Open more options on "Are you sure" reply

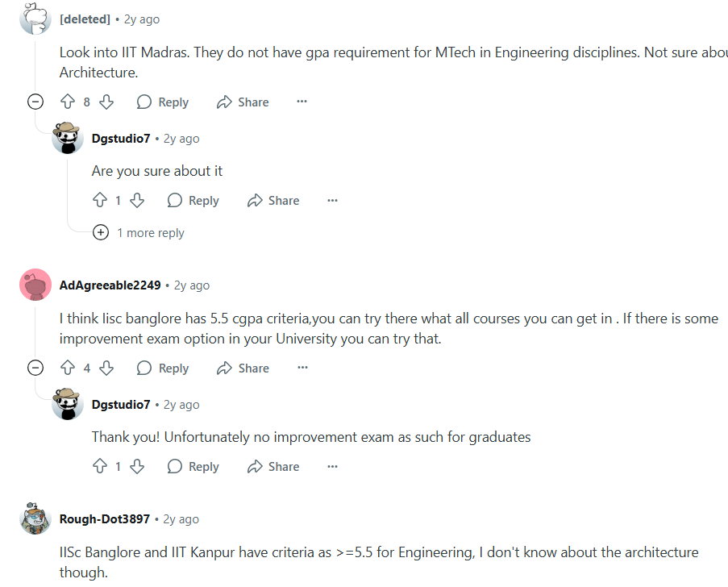(x=332, y=201)
